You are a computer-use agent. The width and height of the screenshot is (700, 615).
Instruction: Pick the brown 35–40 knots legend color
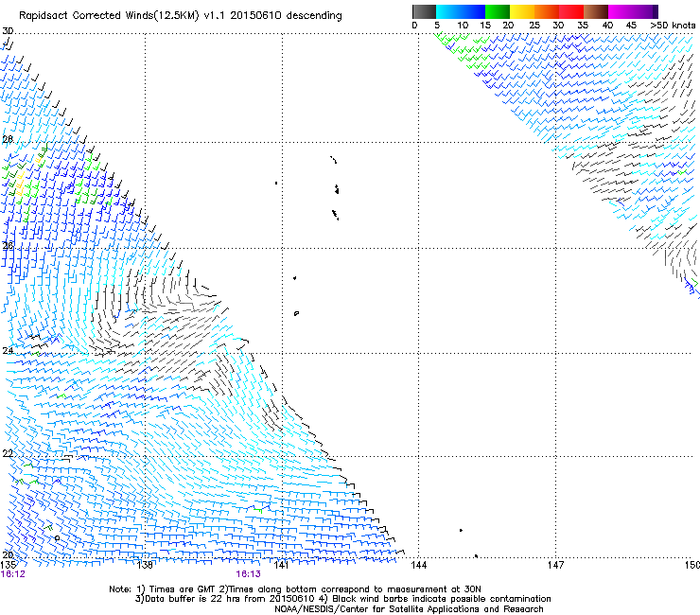pos(596,11)
